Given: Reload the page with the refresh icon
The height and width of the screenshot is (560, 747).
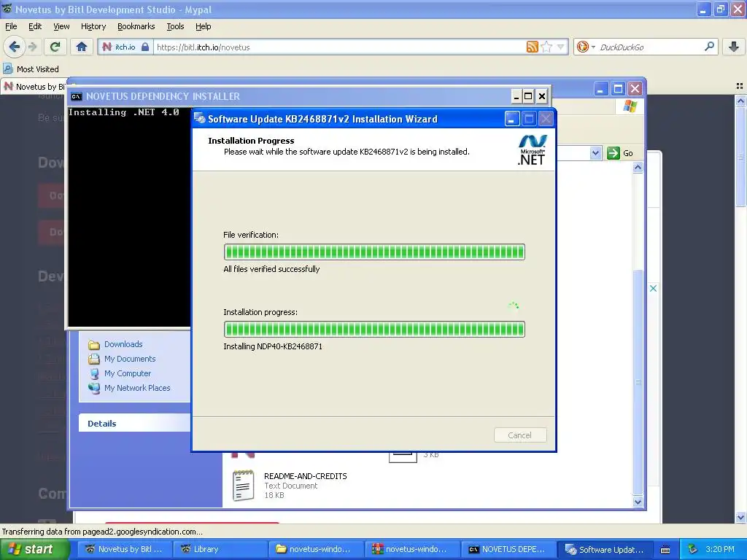Looking at the screenshot, I should (x=55, y=47).
